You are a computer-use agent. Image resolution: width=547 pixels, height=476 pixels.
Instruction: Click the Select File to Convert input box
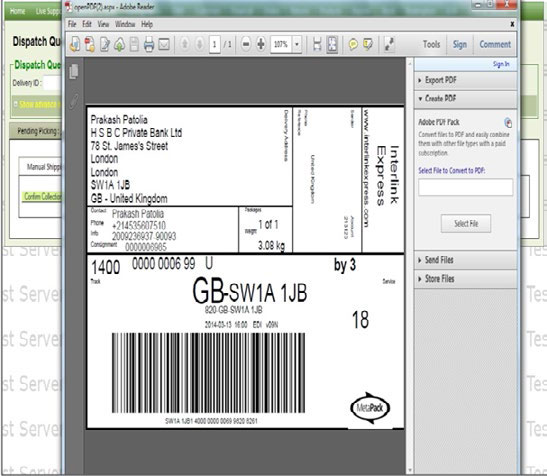(x=465, y=187)
